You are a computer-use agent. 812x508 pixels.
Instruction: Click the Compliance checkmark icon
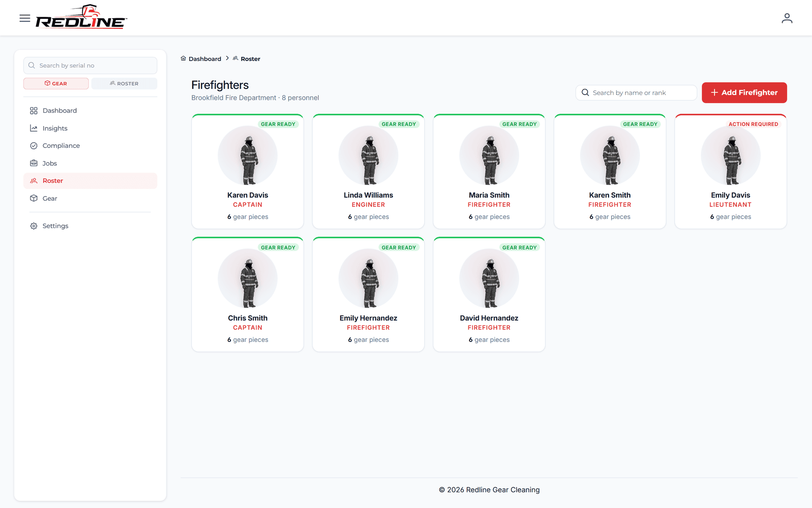[x=34, y=146]
